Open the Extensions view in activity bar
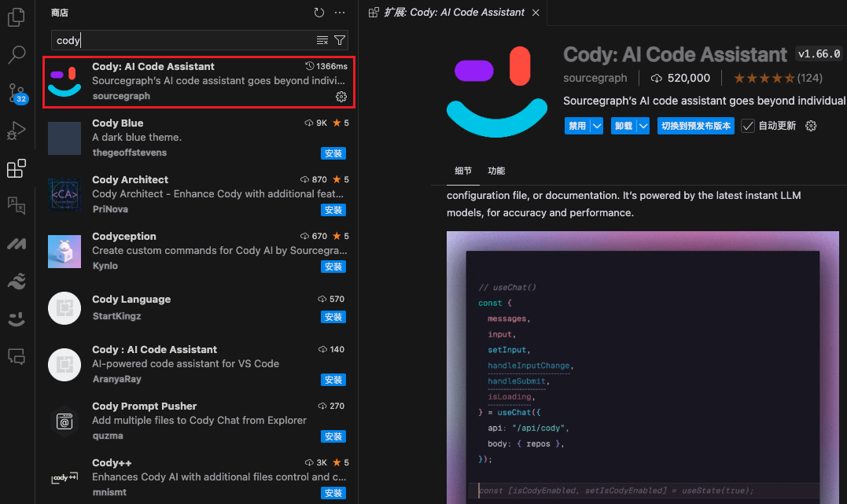The width and height of the screenshot is (847, 504). click(x=17, y=168)
